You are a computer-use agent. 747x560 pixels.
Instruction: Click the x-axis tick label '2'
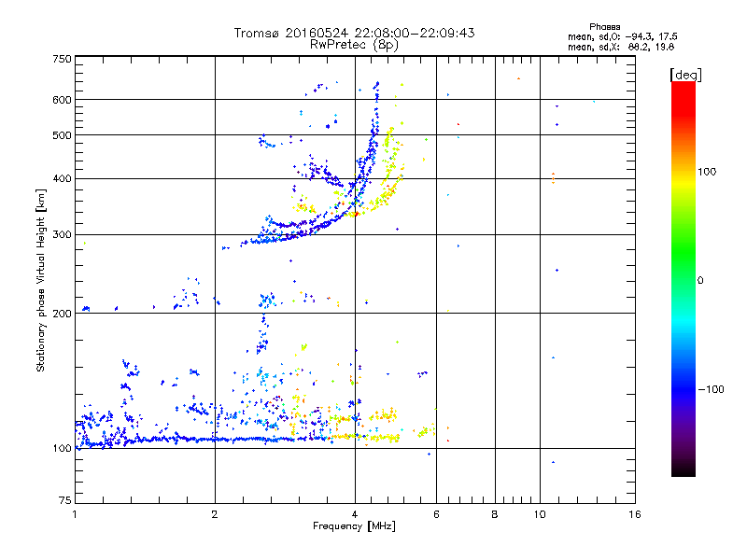[x=215, y=514]
